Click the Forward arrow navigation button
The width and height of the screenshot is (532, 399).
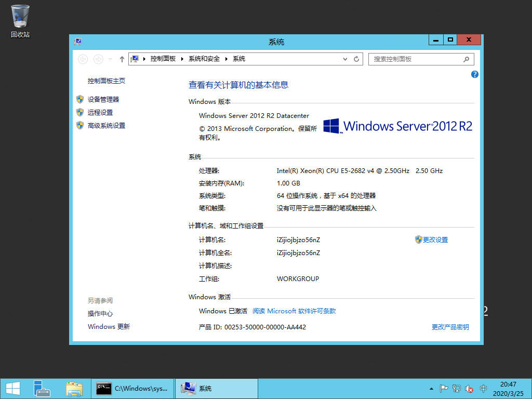click(x=98, y=59)
